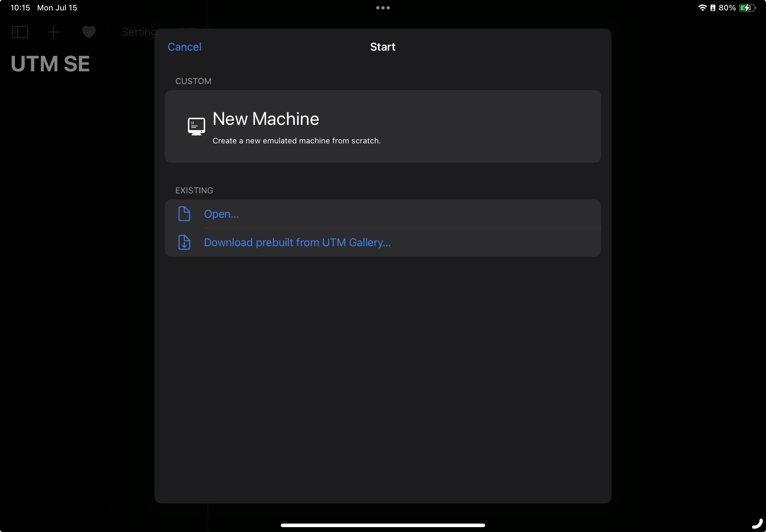This screenshot has width=766, height=532.
Task: Click the EXISTING section header
Action: (194, 190)
